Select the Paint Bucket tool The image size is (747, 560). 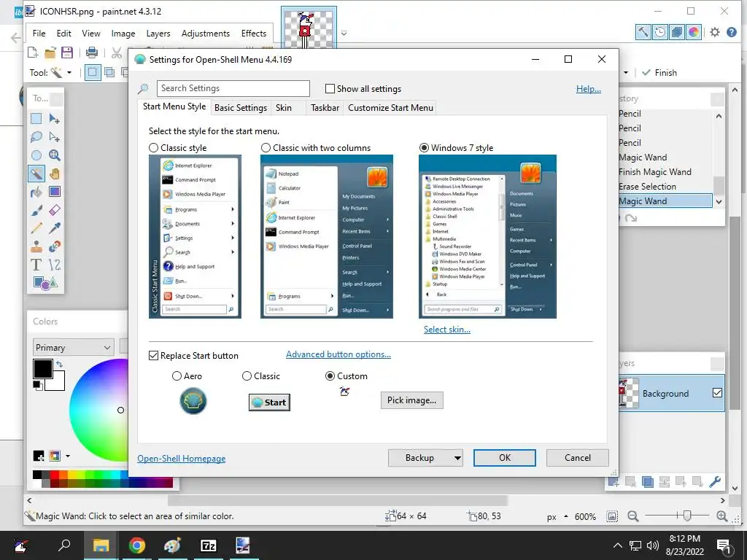point(36,192)
